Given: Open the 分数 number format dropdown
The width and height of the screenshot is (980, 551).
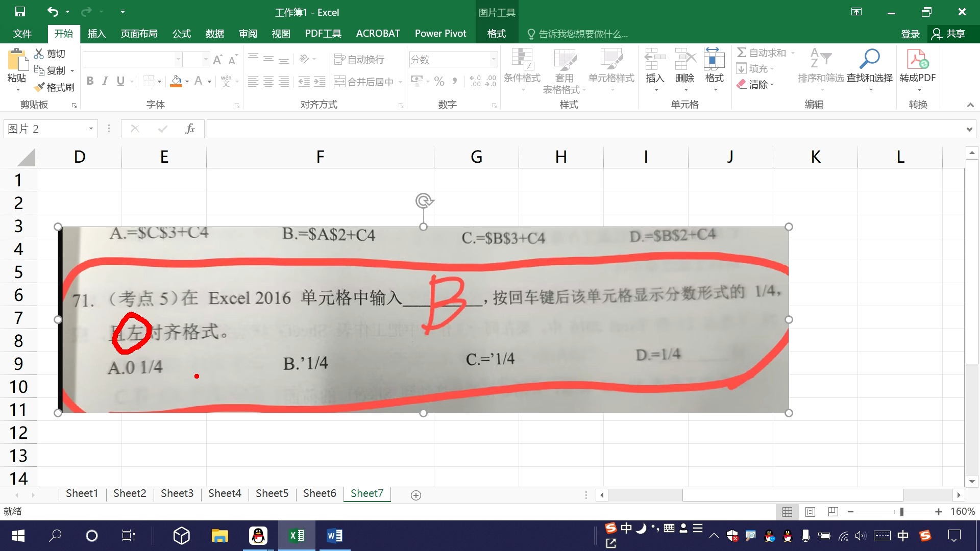Looking at the screenshot, I should coord(493,59).
